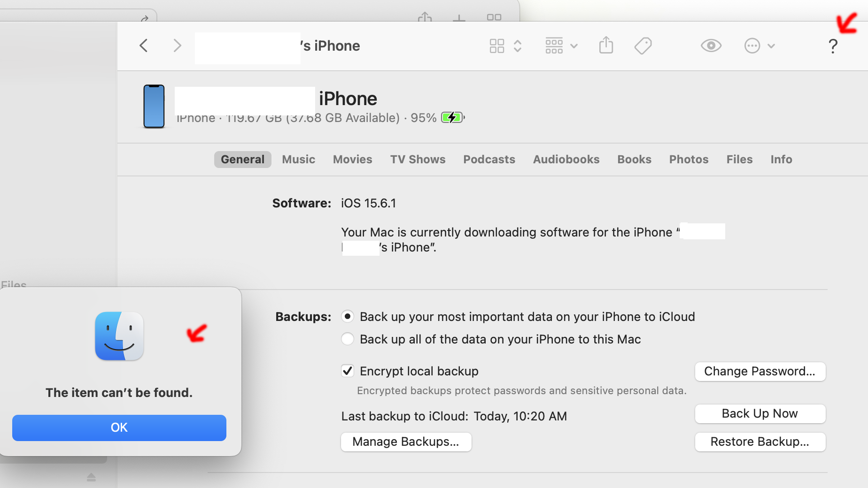The width and height of the screenshot is (868, 488).
Task: Click the view-switcher up/down chevrons
Action: (x=518, y=46)
